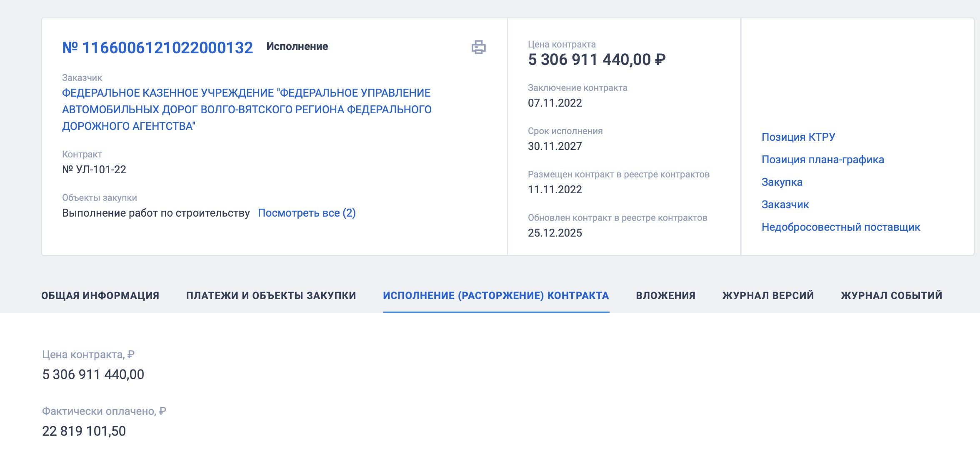Go to the "Вложения" tab
The width and height of the screenshot is (980, 469).
665,295
